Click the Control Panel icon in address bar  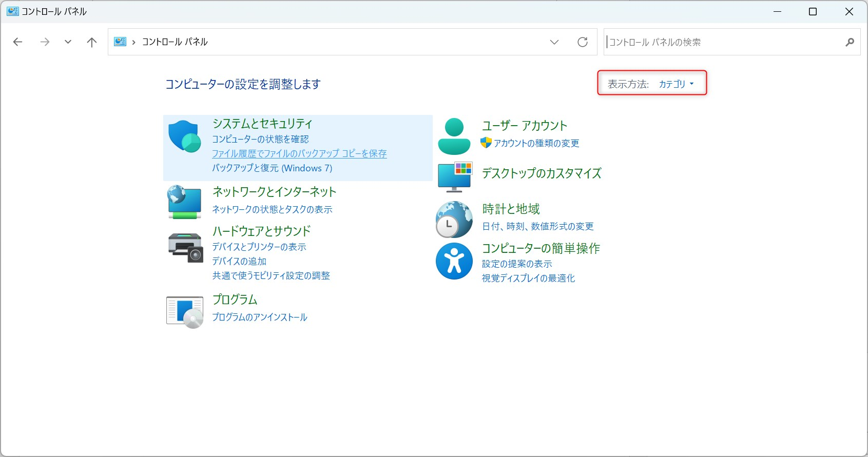coord(120,42)
